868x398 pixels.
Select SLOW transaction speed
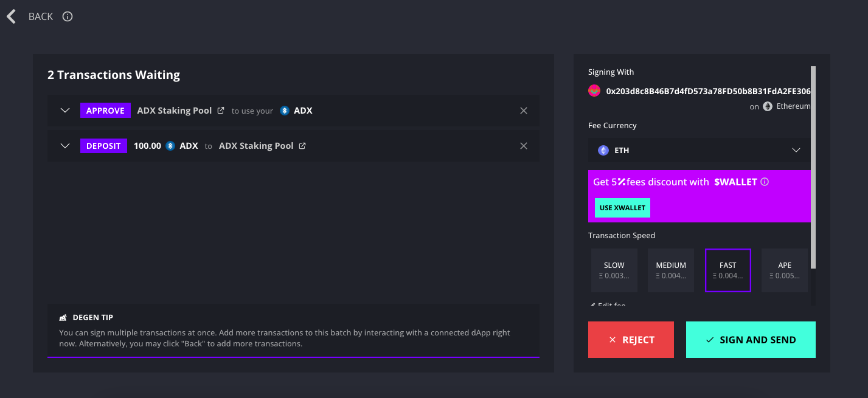(x=614, y=270)
